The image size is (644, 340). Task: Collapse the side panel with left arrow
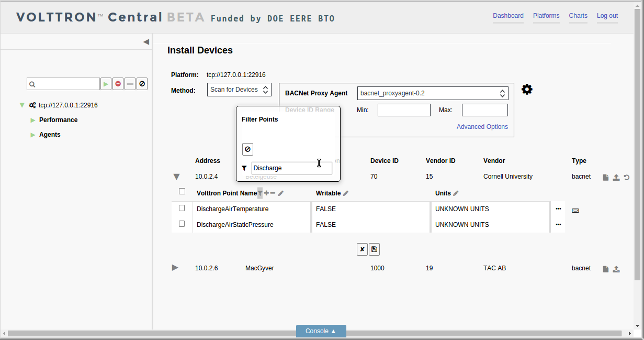(146, 42)
